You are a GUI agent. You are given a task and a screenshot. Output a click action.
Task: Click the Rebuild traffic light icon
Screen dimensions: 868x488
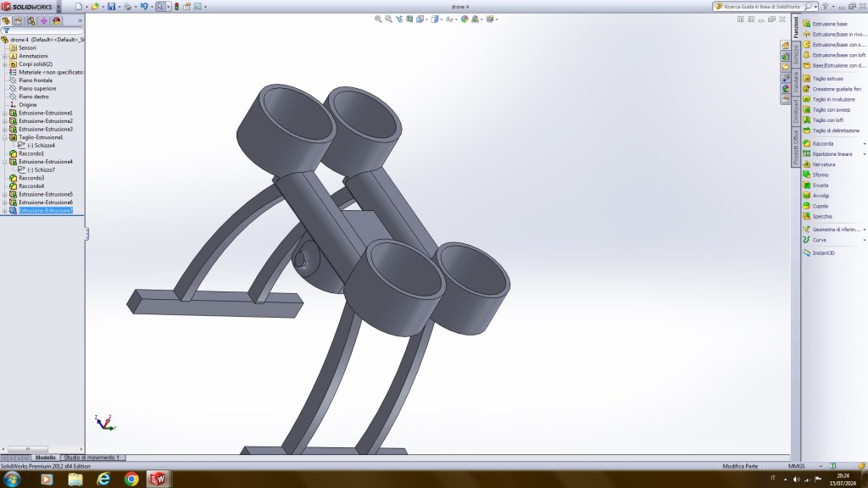[176, 6]
